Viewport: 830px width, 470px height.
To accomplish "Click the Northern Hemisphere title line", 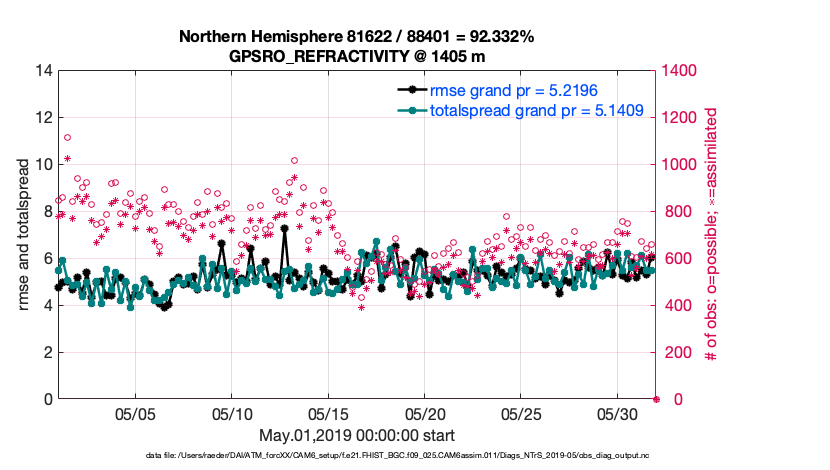I will click(357, 36).
